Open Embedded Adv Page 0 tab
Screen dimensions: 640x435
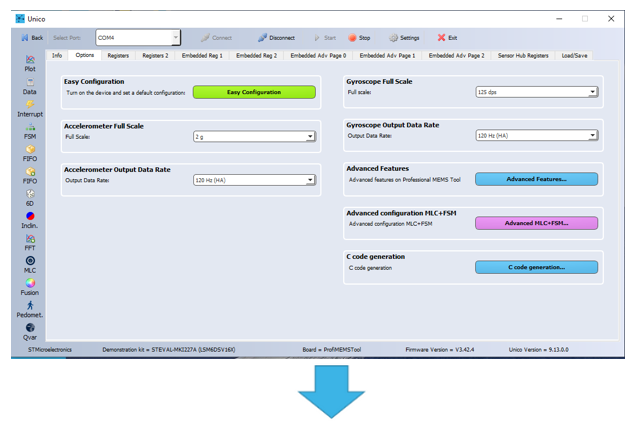318,55
